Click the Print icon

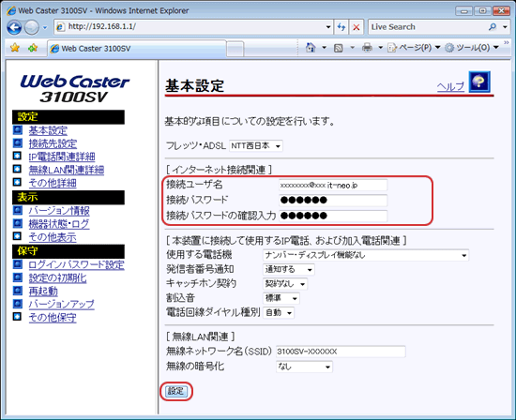(367, 48)
